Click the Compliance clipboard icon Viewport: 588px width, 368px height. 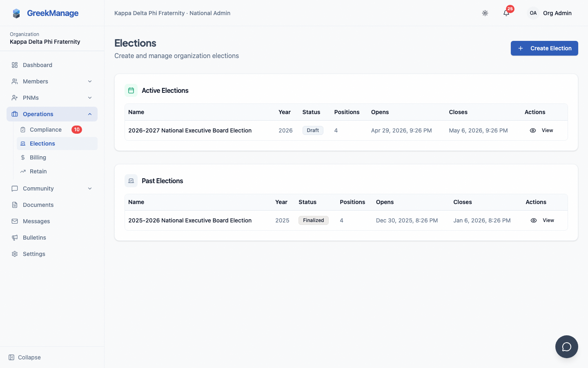pyautogui.click(x=23, y=130)
